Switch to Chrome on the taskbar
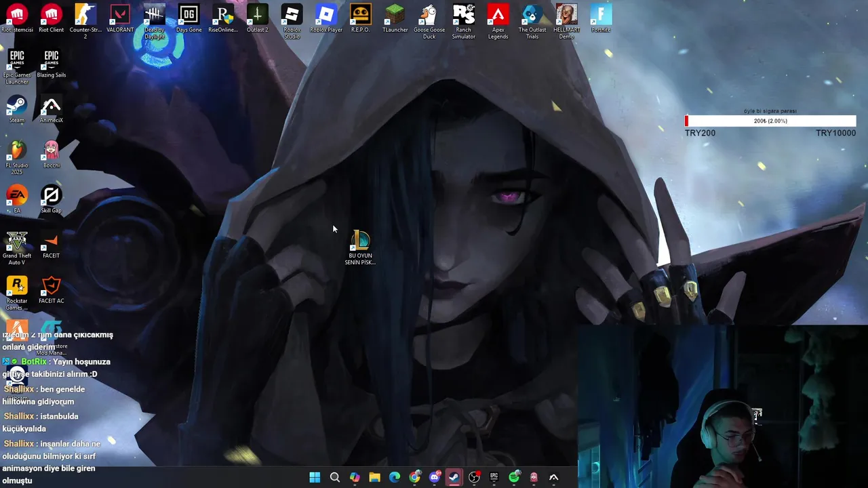Image resolution: width=868 pixels, height=488 pixels. pyautogui.click(x=414, y=477)
